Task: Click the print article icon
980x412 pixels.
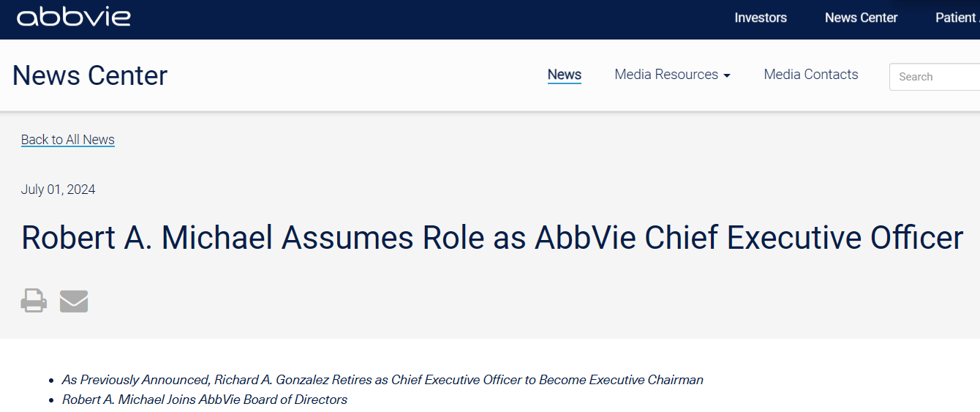Action: point(34,301)
